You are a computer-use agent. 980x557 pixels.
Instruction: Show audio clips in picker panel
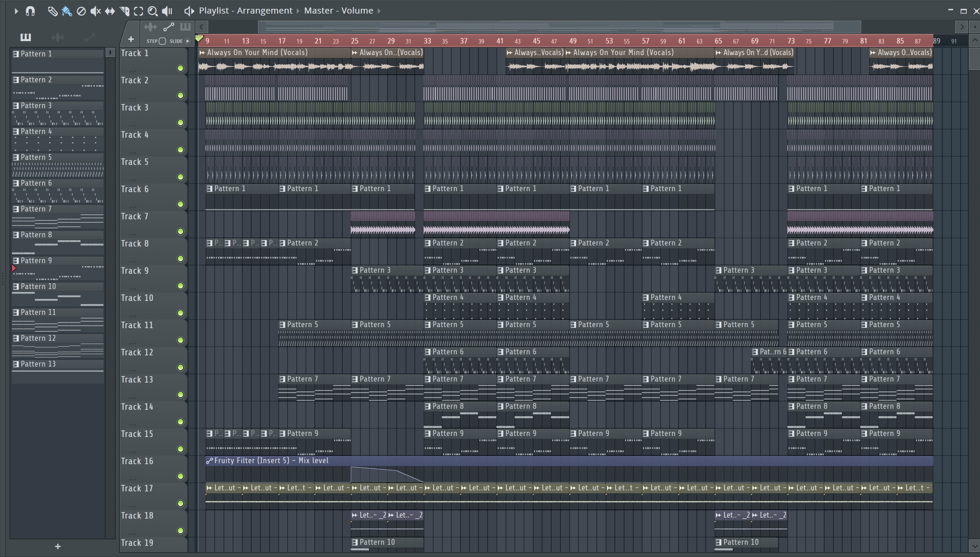click(58, 37)
